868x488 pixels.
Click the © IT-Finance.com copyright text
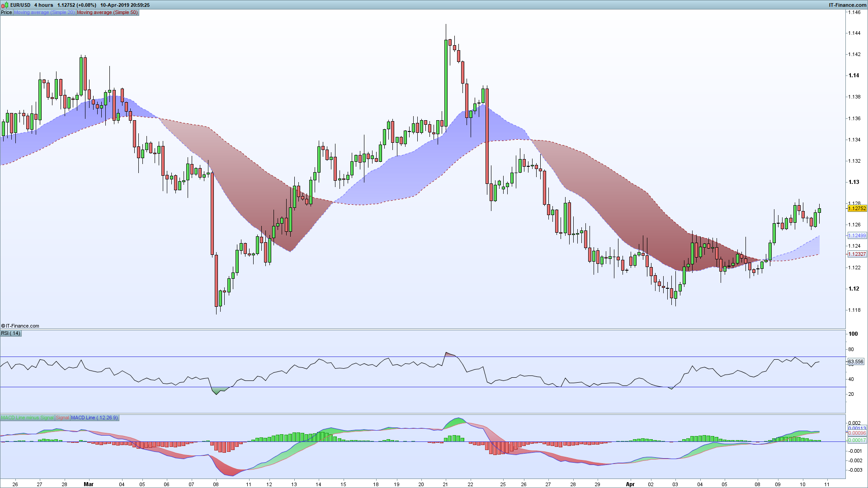(x=20, y=326)
